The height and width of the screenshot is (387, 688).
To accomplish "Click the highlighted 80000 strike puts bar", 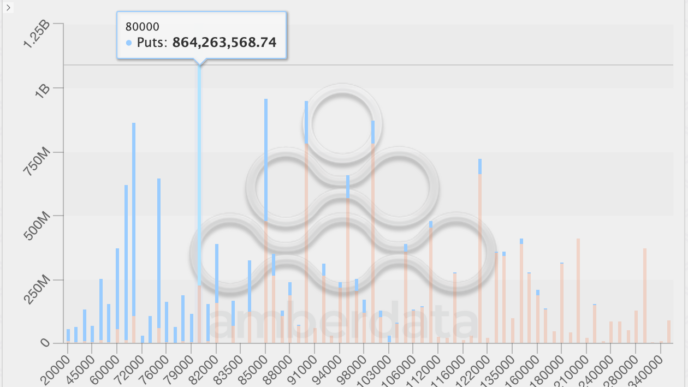I will pos(200,176).
